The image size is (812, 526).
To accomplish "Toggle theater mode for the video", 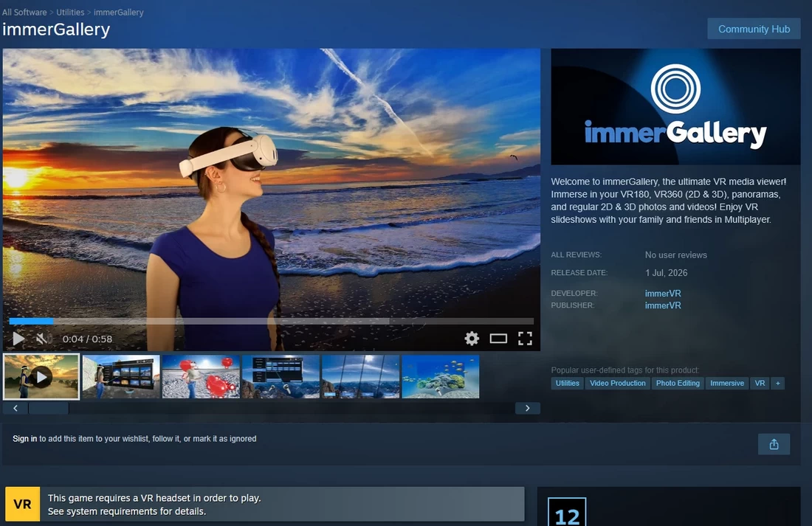I will point(498,339).
